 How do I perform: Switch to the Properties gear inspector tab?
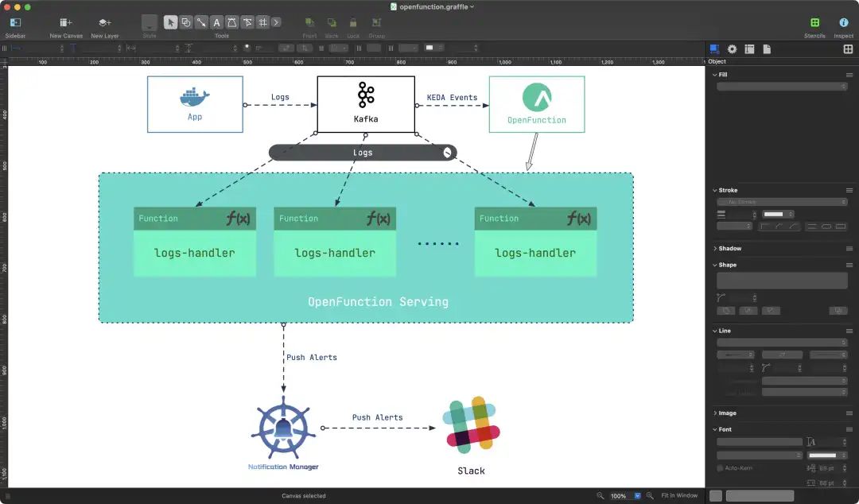(x=732, y=49)
